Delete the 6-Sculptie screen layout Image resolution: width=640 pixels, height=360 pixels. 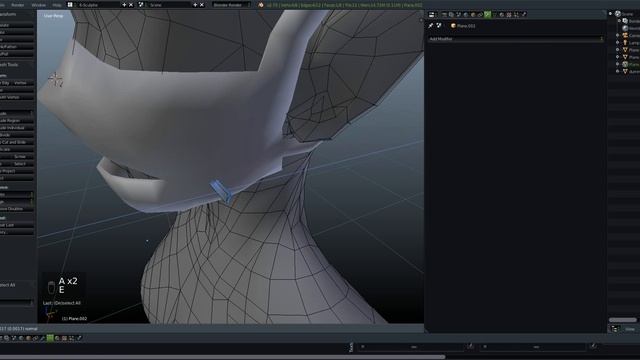coord(131,5)
